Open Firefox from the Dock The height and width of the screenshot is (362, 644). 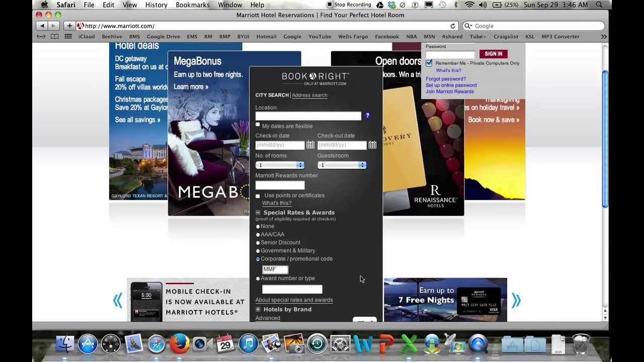click(x=179, y=344)
